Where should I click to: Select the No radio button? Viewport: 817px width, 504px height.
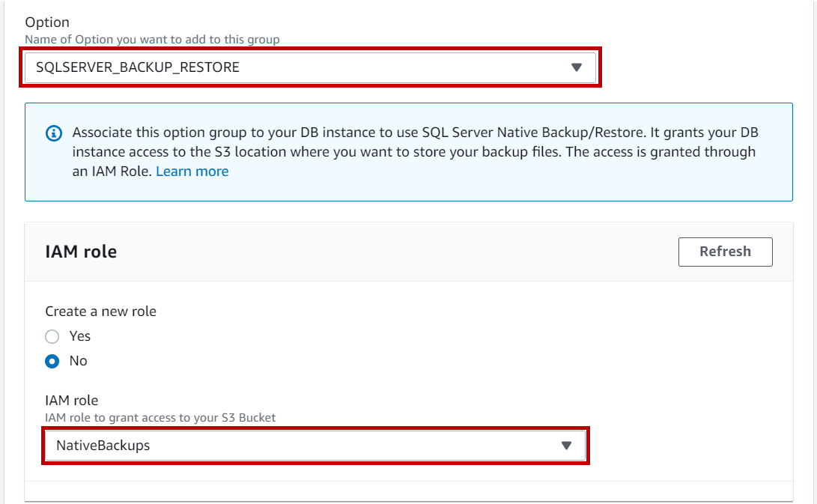coord(52,361)
